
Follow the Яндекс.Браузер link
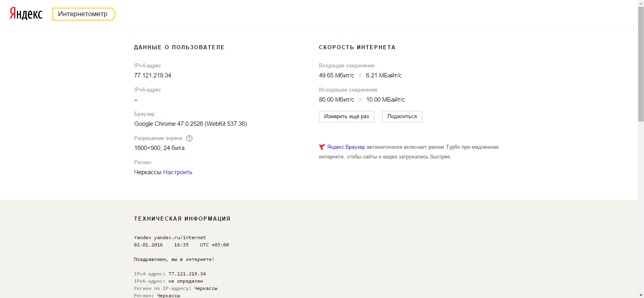(x=346, y=147)
